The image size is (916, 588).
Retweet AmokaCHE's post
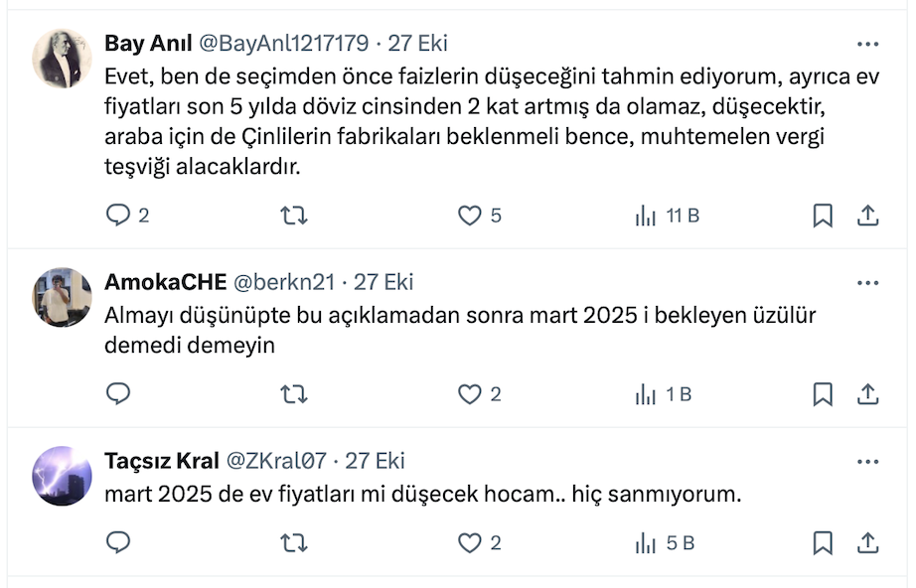[294, 394]
